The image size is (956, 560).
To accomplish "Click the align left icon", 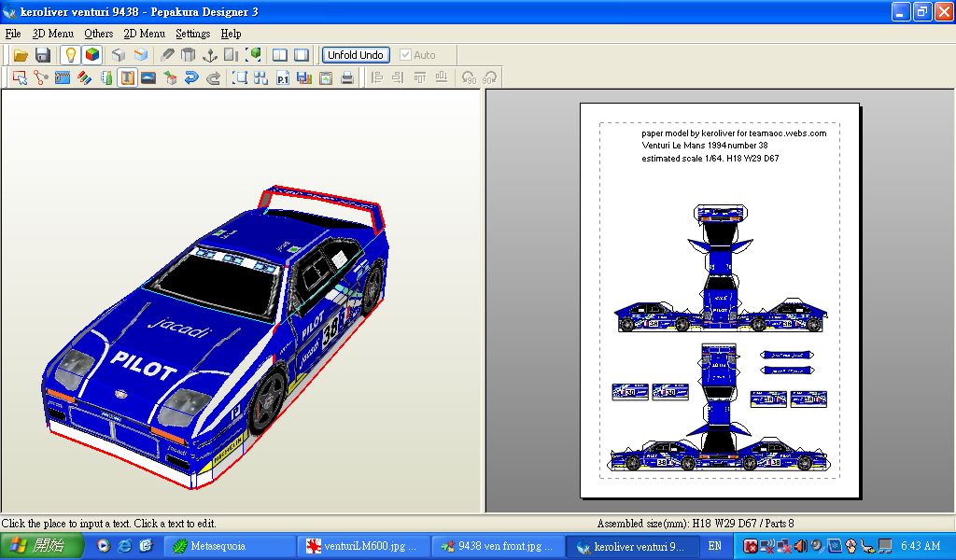I will pyautogui.click(x=377, y=78).
